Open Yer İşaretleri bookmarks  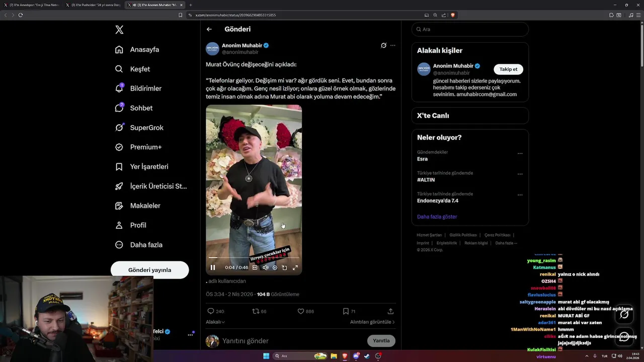pyautogui.click(x=142, y=166)
